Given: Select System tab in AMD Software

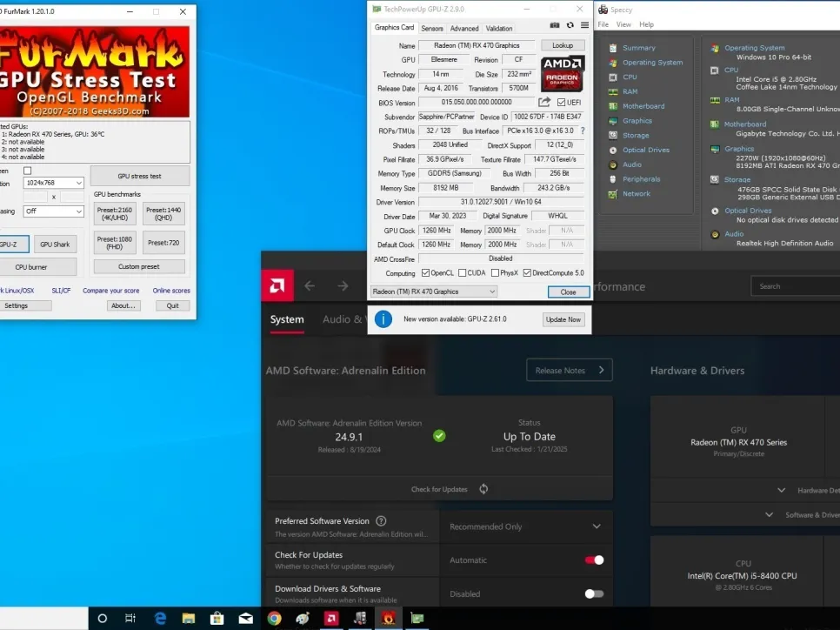Looking at the screenshot, I should click(x=287, y=319).
